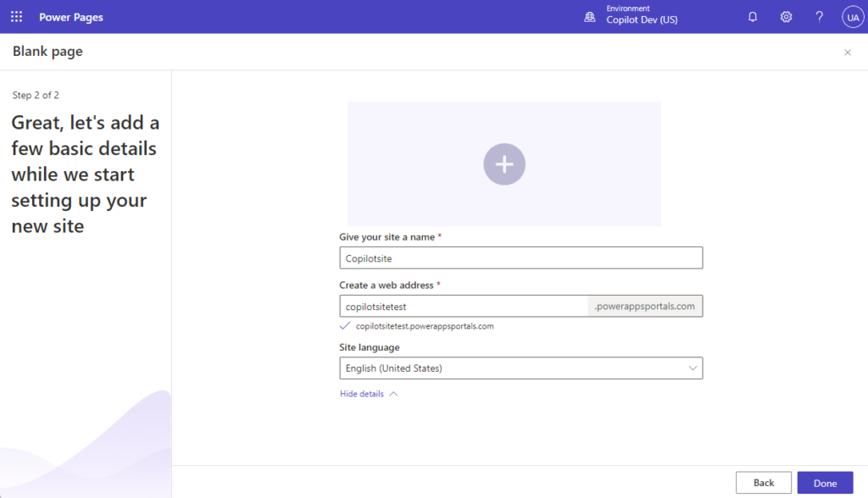Click the 'Site language' label

click(x=370, y=347)
